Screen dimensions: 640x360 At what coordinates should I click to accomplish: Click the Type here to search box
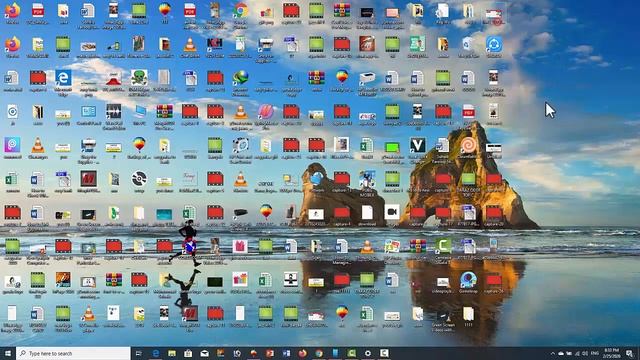click(x=73, y=353)
